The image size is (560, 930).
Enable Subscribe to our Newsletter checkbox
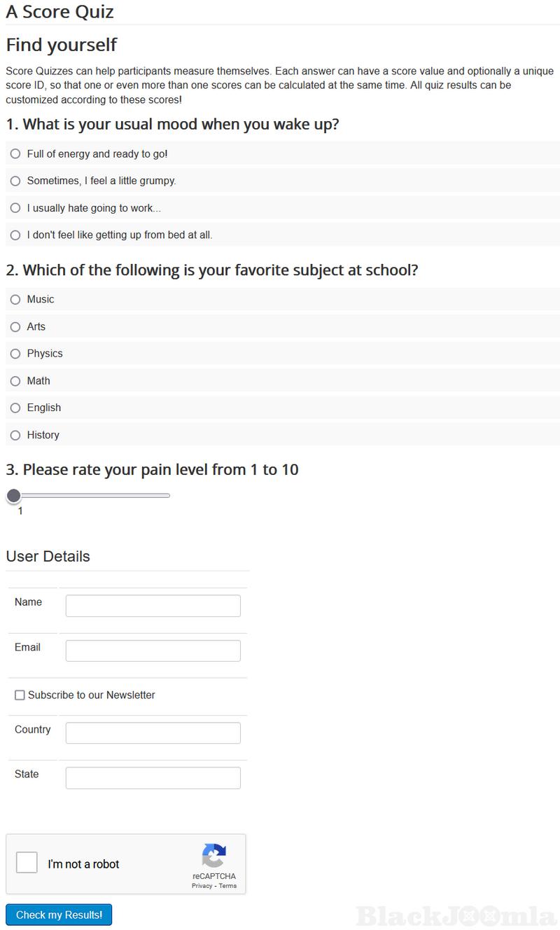[x=20, y=695]
